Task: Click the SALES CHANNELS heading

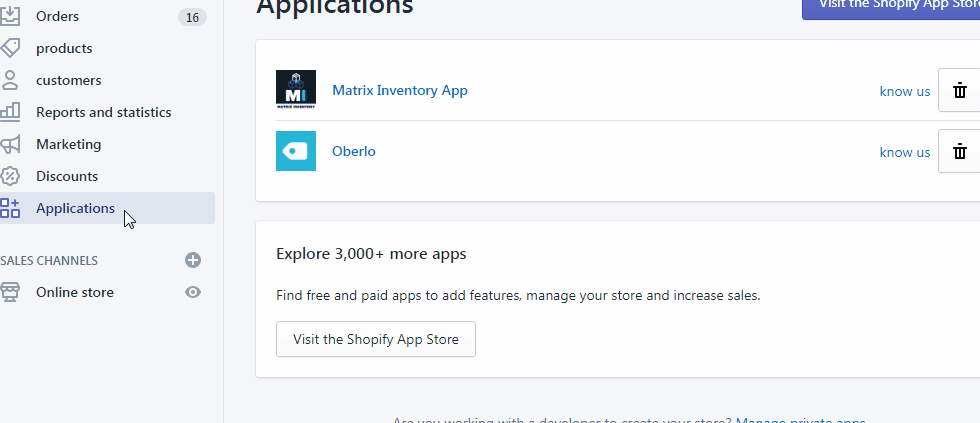Action: point(49,261)
